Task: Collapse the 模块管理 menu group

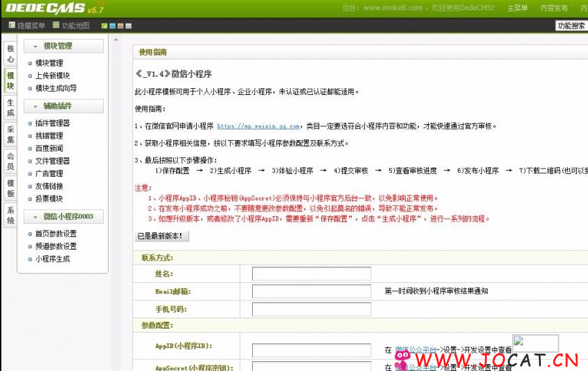Action: [64, 46]
